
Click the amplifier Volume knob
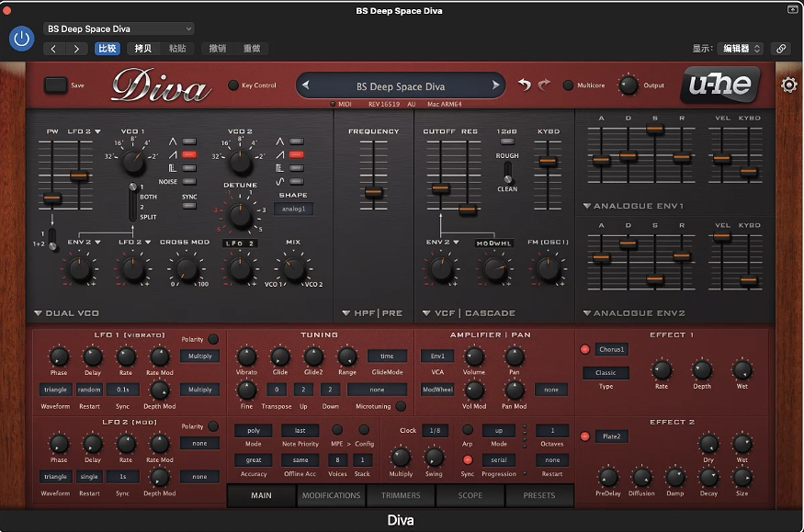tap(474, 357)
